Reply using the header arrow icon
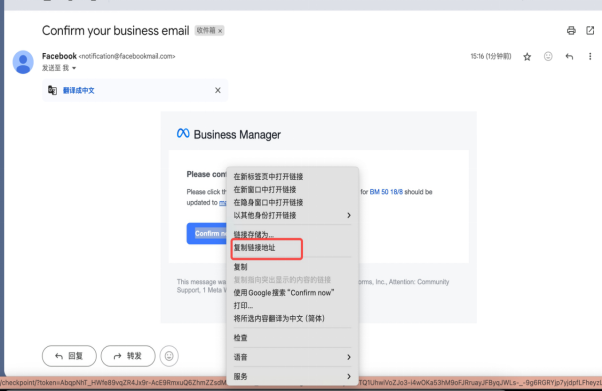Screen dimensions: 602x391 click(569, 57)
